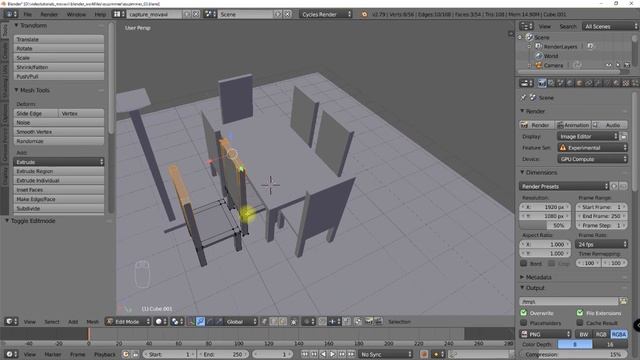Click the Smooth Vertex button
640x360 pixels.
click(x=59, y=132)
